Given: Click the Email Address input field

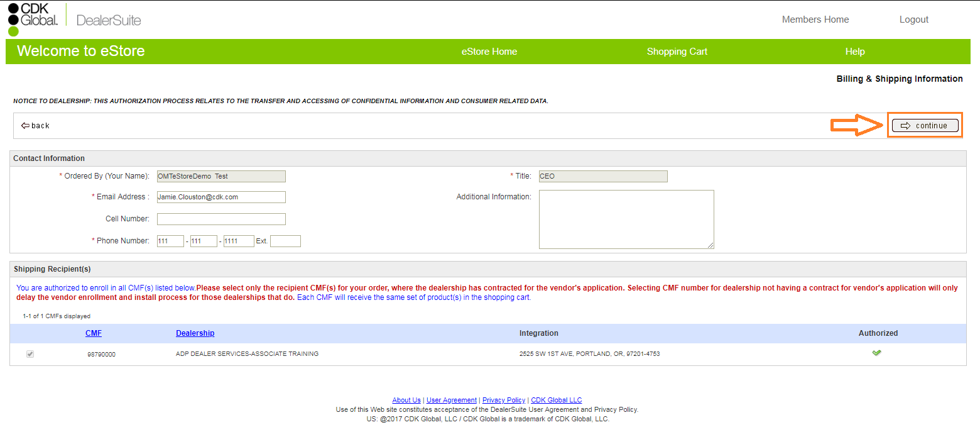Looking at the screenshot, I should pos(221,197).
